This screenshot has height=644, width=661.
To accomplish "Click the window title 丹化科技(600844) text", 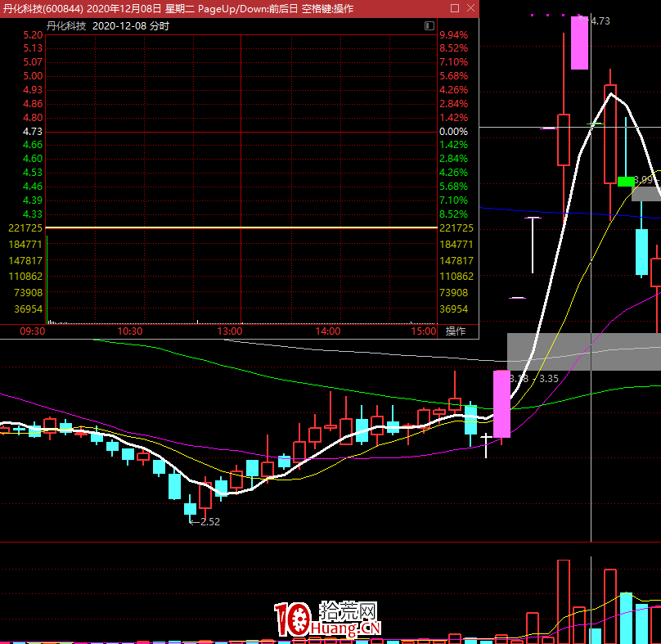I will [x=43, y=8].
